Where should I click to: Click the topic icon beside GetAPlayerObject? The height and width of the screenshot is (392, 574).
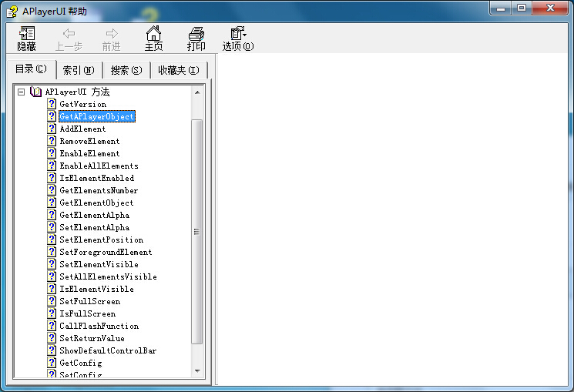[52, 116]
